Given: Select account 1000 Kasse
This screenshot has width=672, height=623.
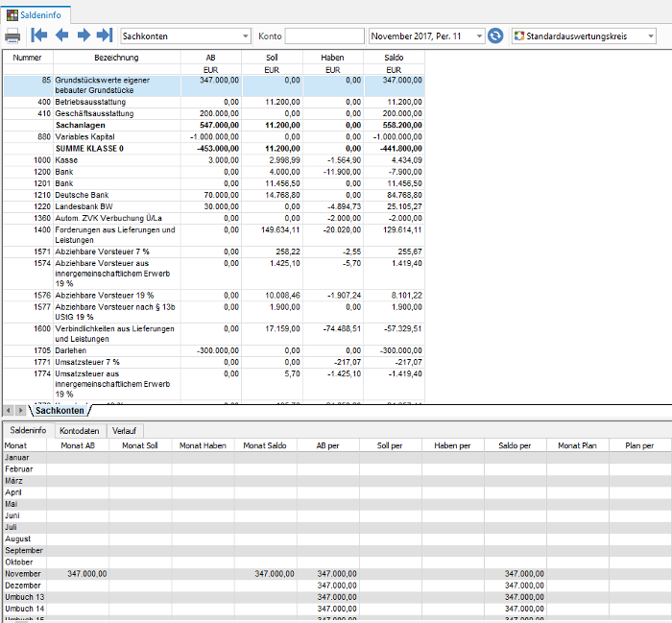Looking at the screenshot, I should tap(214, 160).
